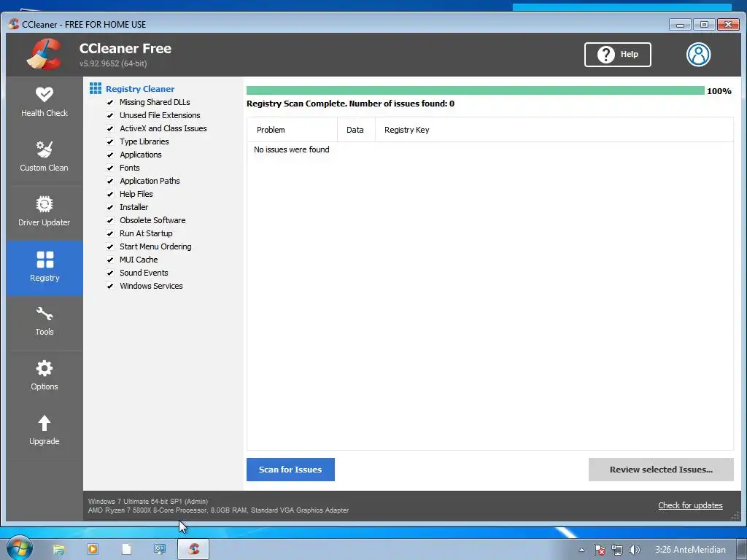
Task: Toggle the Fonts checkbox
Action: 110,168
